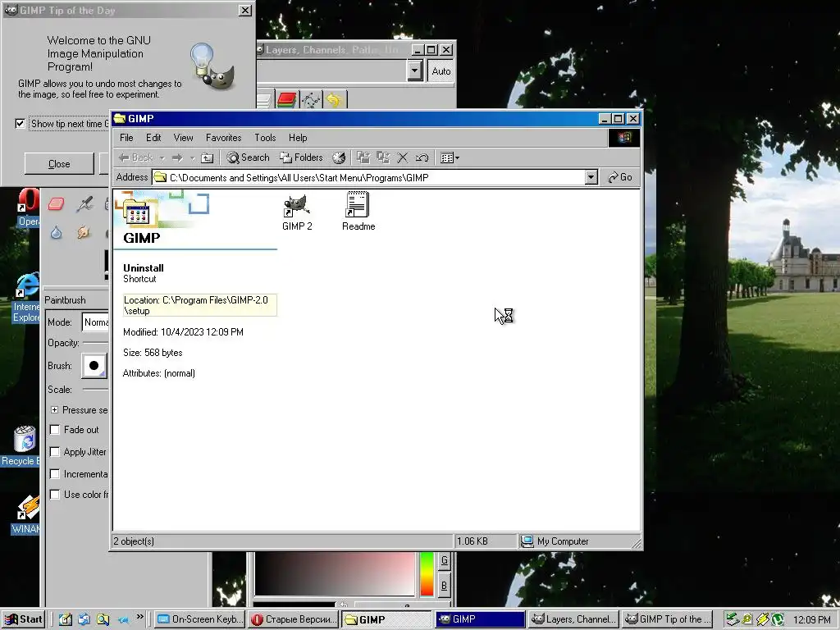Expand the quick launch overflow chevron
This screenshot has width=840, height=630.
point(139,617)
